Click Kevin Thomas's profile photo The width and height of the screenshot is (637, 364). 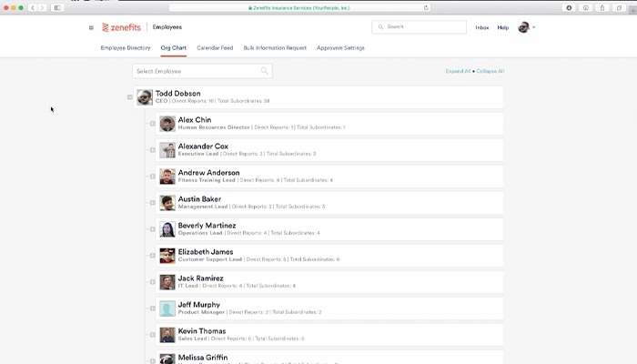click(167, 335)
